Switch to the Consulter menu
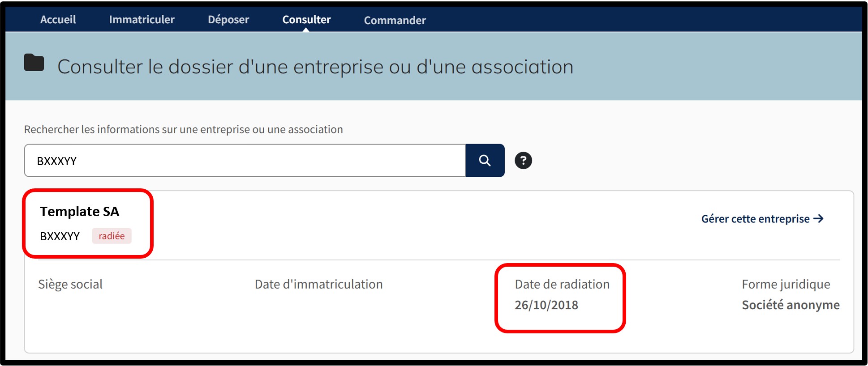Image resolution: width=868 pixels, height=366 pixels. pyautogui.click(x=306, y=20)
